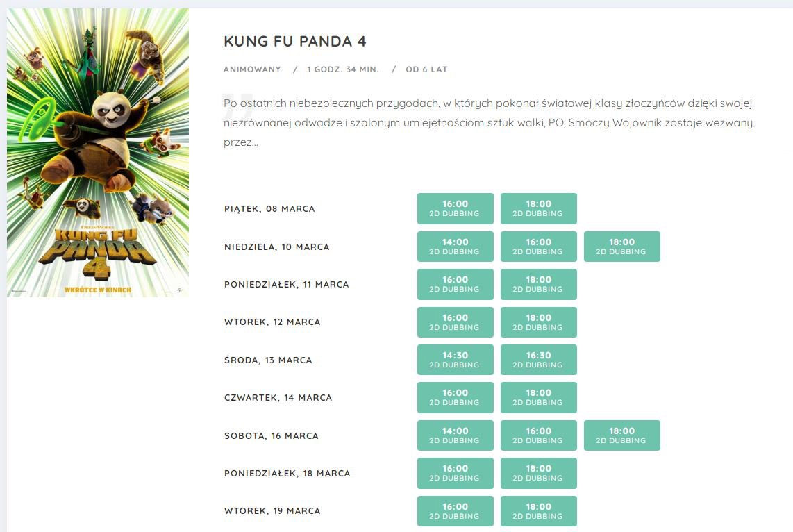This screenshot has height=532, width=793.
Task: Book Sunday 10 March 18:00 showtime
Action: pos(622,247)
